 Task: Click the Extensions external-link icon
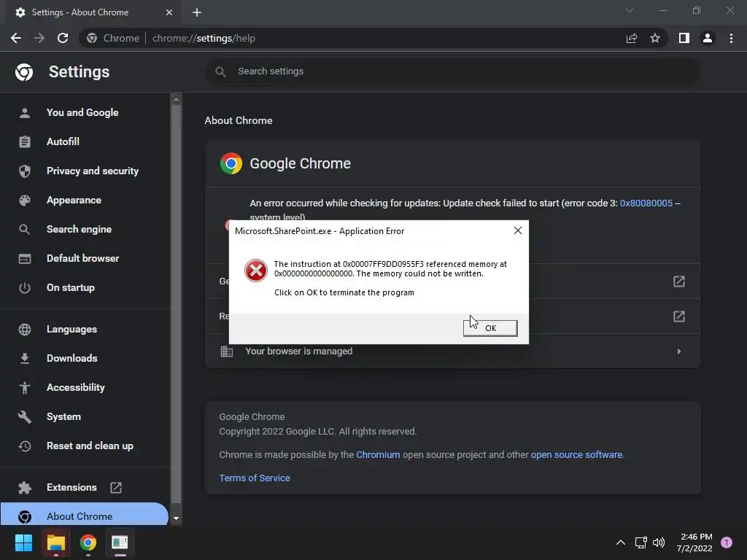click(116, 487)
